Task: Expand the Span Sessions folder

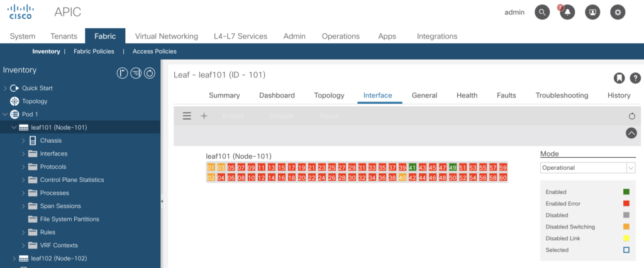Action: click(23, 206)
